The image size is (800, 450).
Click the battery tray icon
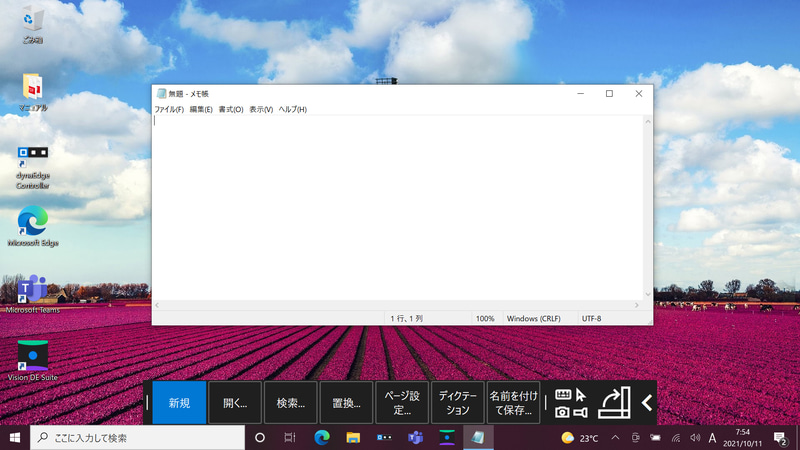coord(656,438)
